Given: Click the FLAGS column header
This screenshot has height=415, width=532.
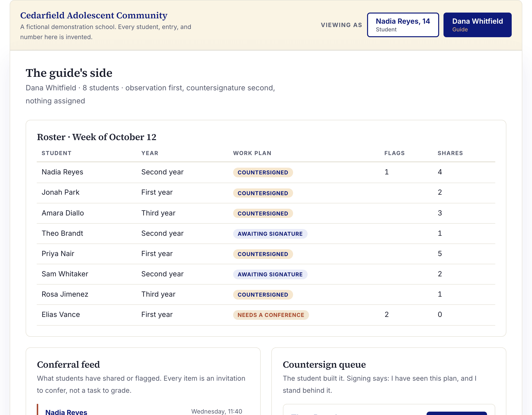Looking at the screenshot, I should (394, 153).
